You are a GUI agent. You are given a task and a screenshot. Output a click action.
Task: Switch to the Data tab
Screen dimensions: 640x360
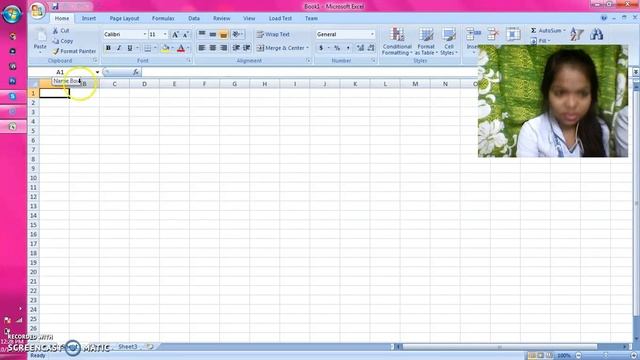point(194,18)
